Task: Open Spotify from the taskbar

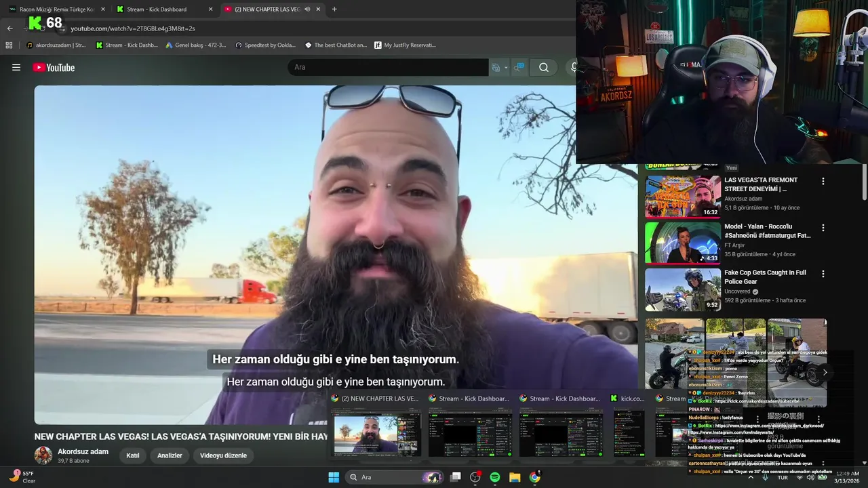Action: tap(495, 477)
